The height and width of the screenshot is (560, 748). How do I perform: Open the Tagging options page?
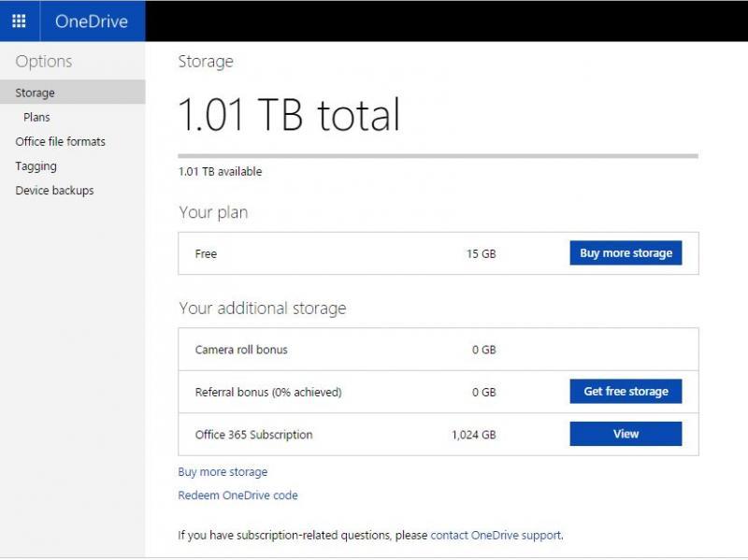tap(36, 166)
